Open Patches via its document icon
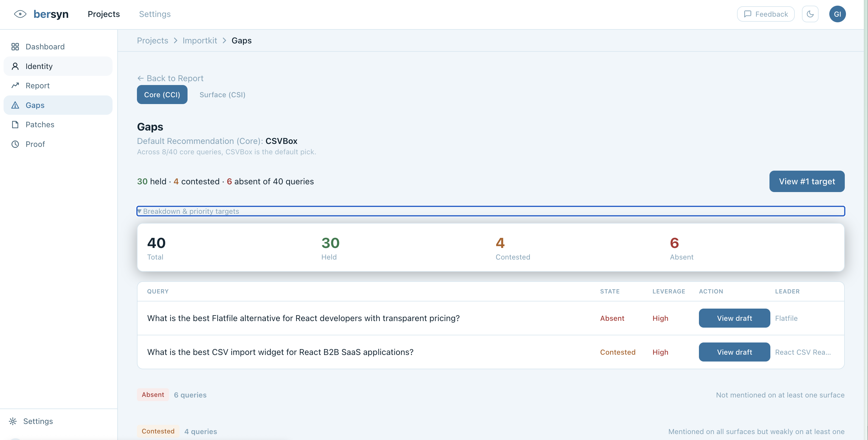 15,125
